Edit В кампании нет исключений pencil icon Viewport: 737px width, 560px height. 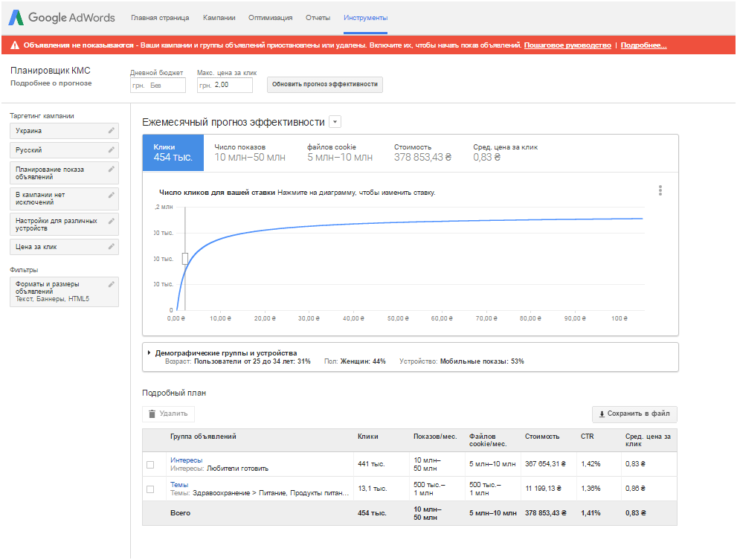112,195
